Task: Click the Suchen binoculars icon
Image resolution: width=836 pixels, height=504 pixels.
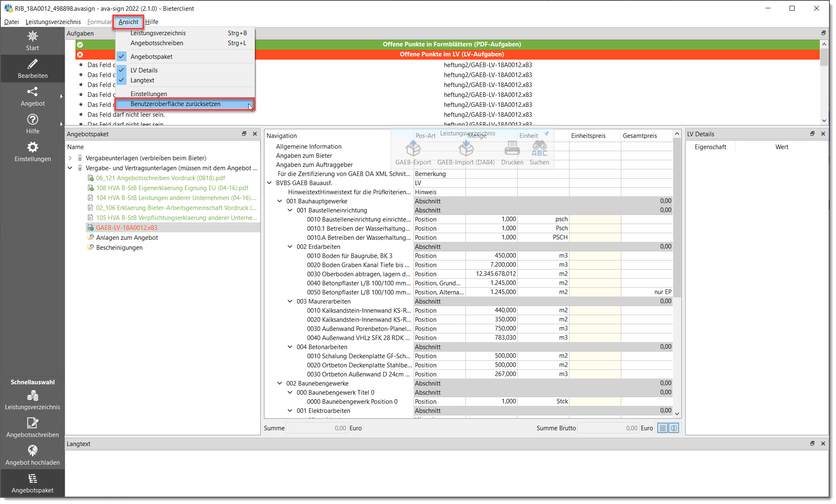Action: 539,148
